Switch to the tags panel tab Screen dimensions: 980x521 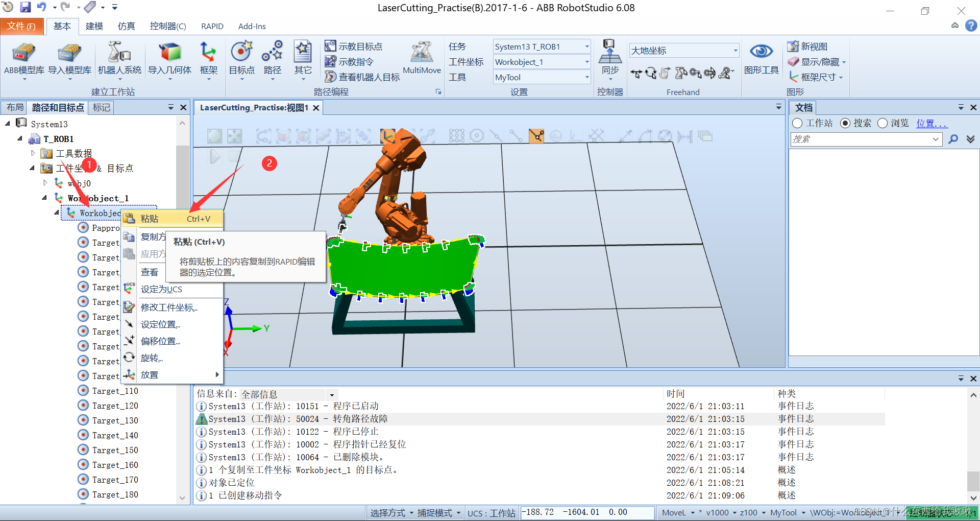click(x=101, y=107)
